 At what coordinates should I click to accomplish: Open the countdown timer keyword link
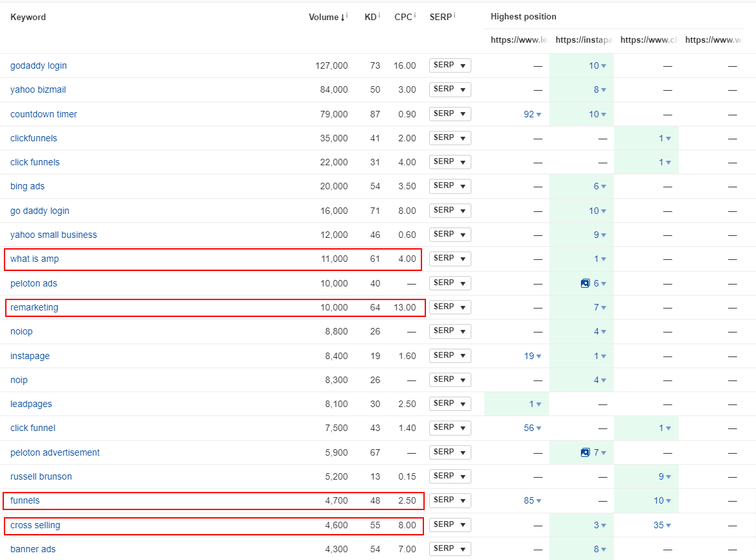(43, 114)
